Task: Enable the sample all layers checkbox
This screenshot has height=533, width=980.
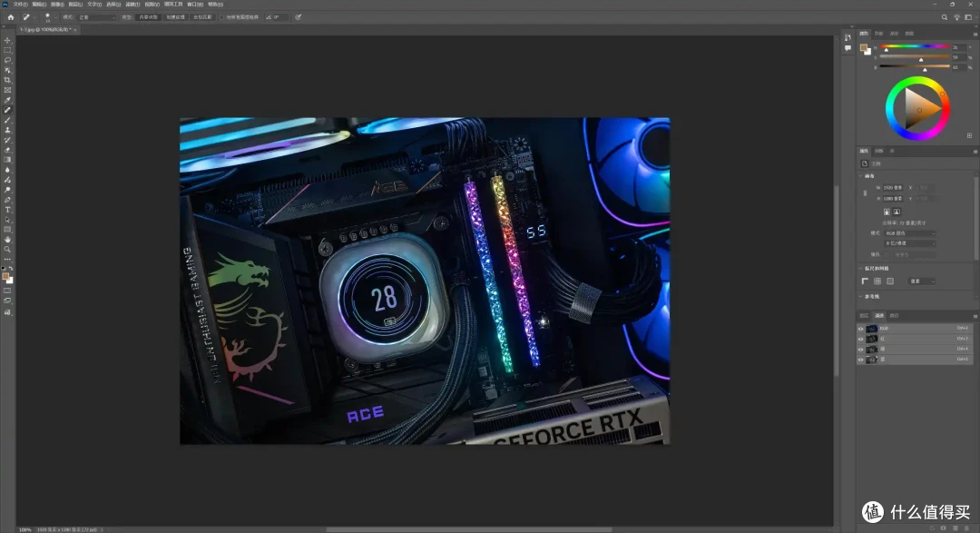Action: 222,17
